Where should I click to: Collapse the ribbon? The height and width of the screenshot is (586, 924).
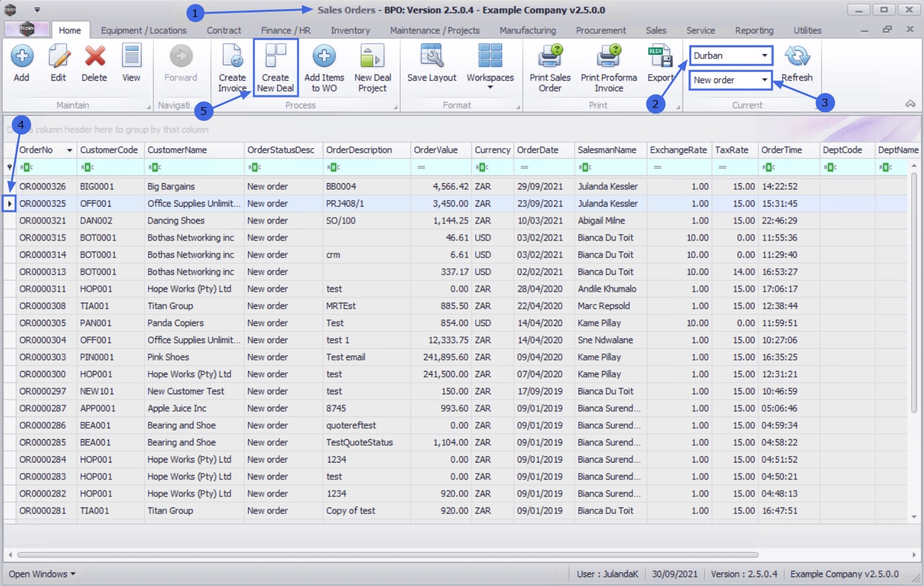(x=910, y=104)
